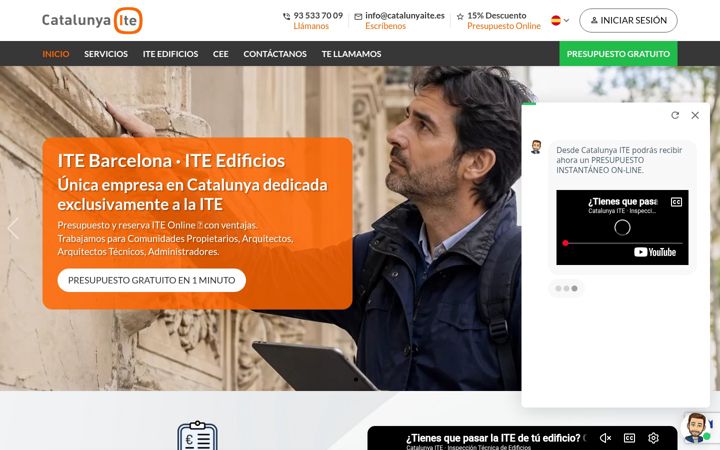This screenshot has height=450, width=720.
Task: Click the info@catalunyaite.es email link
Action: click(x=405, y=16)
